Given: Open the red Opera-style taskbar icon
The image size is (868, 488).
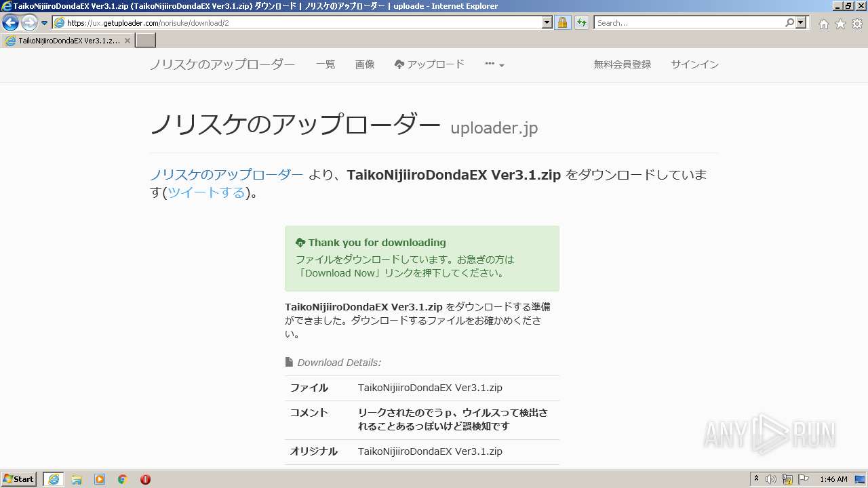Looking at the screenshot, I should [x=145, y=479].
